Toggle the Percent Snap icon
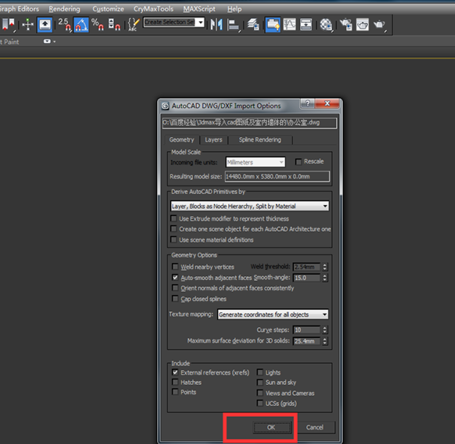This screenshot has height=444, width=455. (98, 25)
